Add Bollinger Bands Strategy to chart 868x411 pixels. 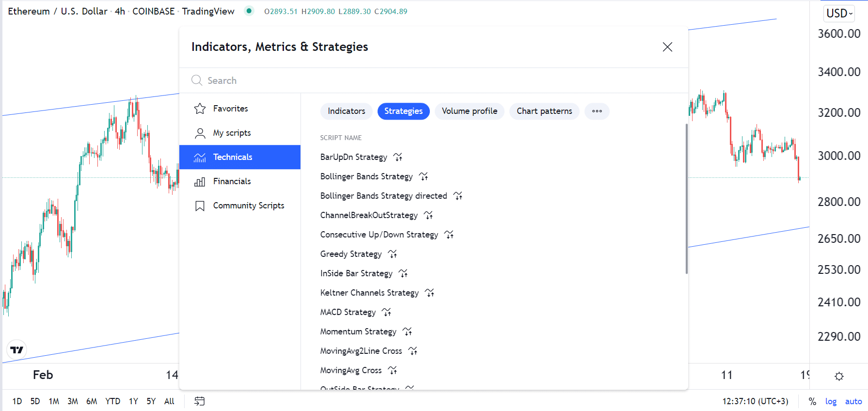click(x=366, y=176)
